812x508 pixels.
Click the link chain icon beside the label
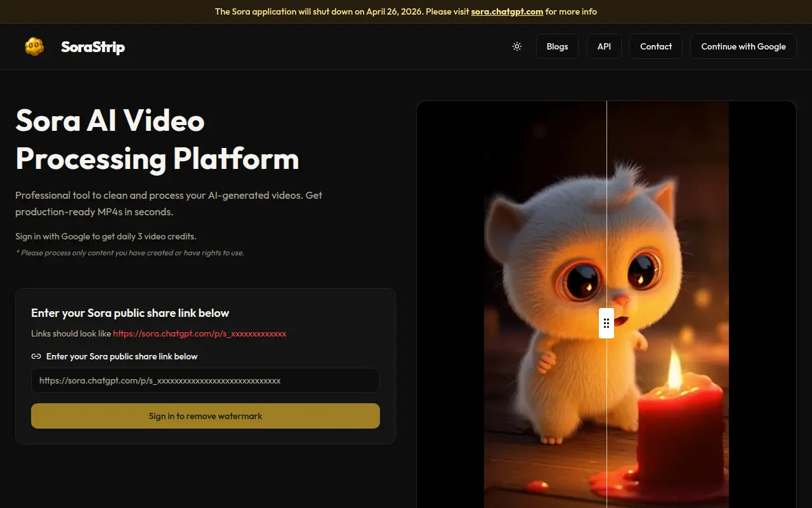pyautogui.click(x=36, y=356)
